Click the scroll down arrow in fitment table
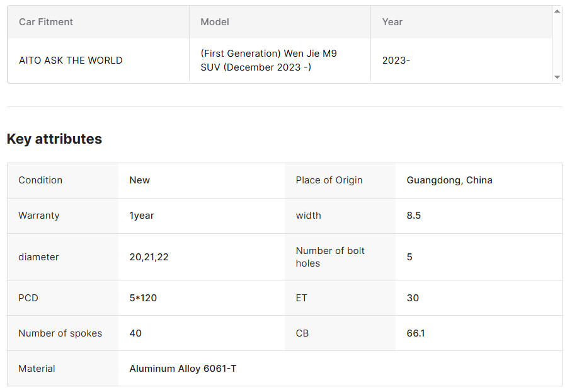Viewport: 572px width, 392px height. click(x=557, y=77)
